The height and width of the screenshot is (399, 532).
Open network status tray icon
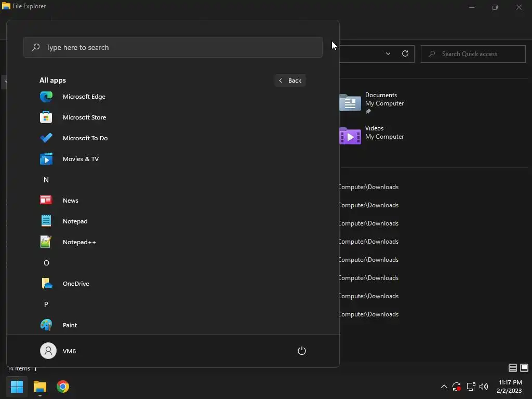tap(471, 387)
